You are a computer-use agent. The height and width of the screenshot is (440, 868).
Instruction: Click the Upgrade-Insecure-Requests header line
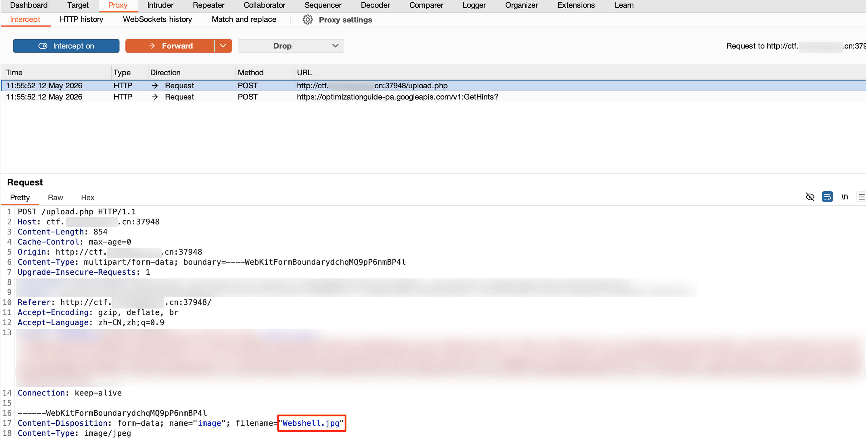tap(84, 272)
